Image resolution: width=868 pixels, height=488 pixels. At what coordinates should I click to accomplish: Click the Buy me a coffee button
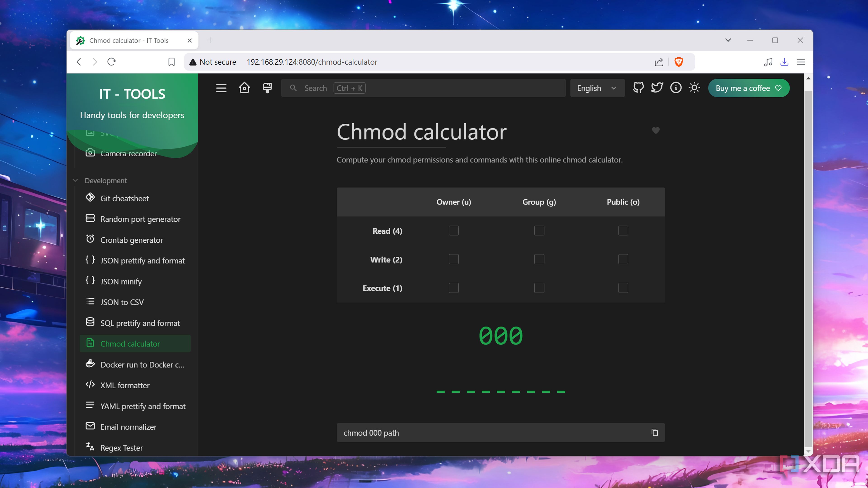[x=748, y=88]
